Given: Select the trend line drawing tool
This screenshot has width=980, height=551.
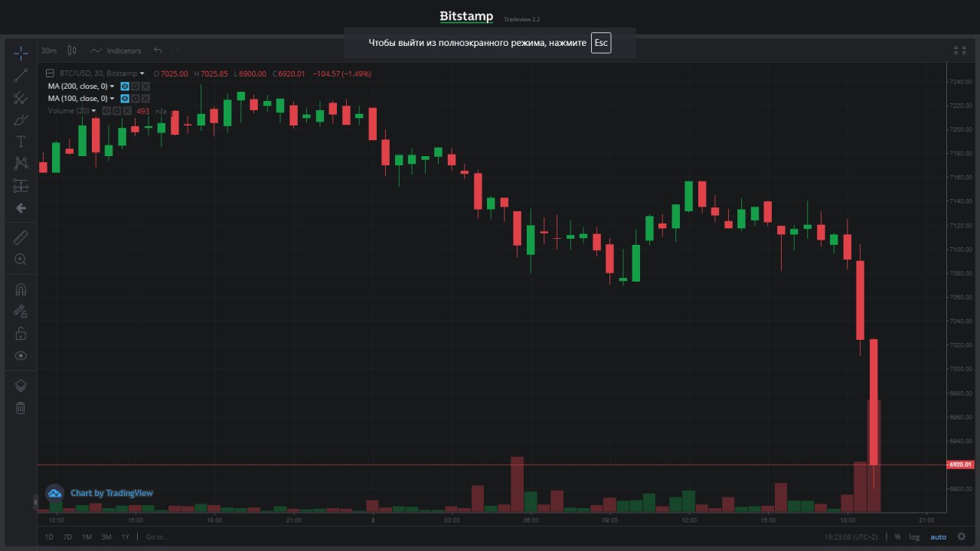Looking at the screenshot, I should click(21, 74).
